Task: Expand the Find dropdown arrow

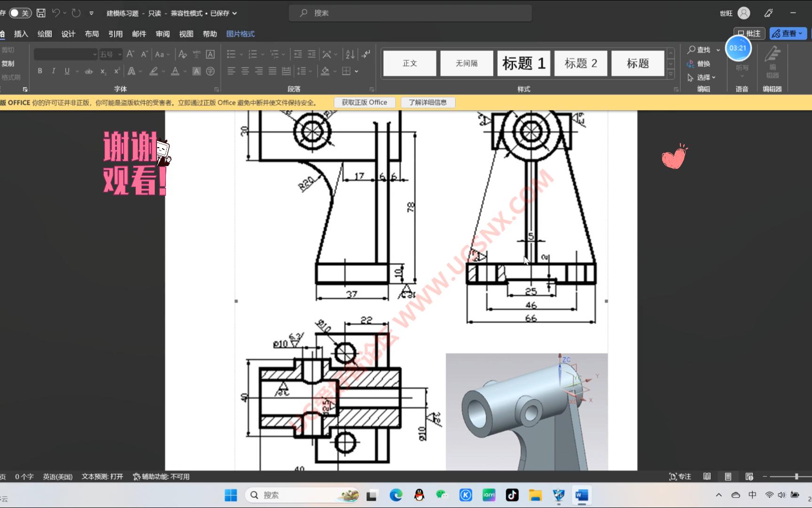Action: pyautogui.click(x=718, y=50)
